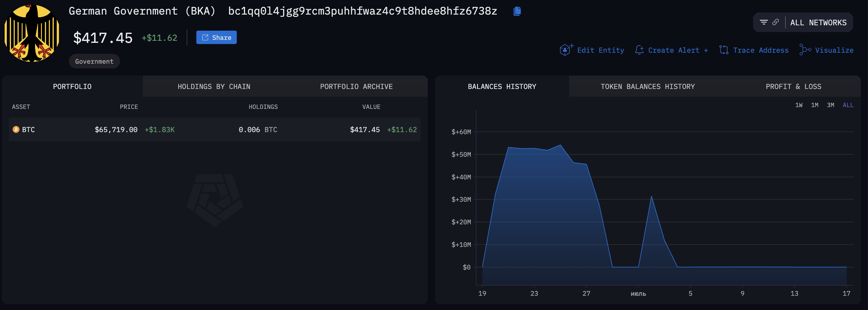Click the German Government eagle logo

tap(32, 33)
